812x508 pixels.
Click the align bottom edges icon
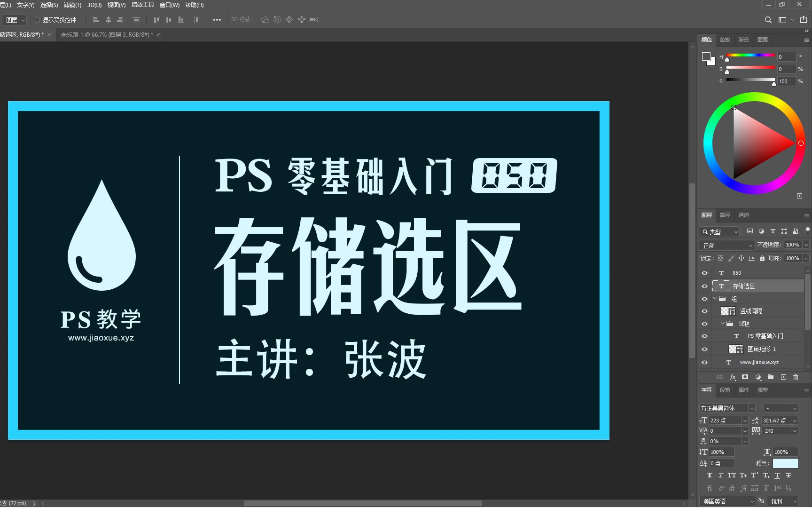click(181, 20)
